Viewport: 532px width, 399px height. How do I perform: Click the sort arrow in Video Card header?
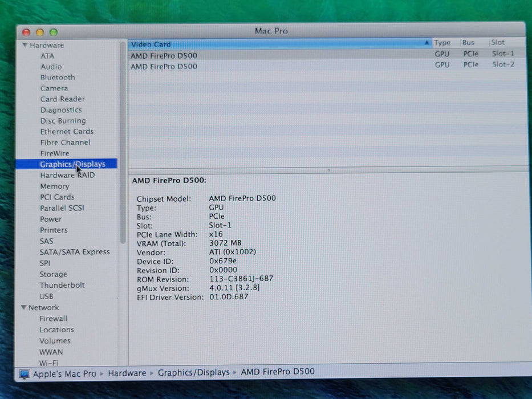(427, 43)
